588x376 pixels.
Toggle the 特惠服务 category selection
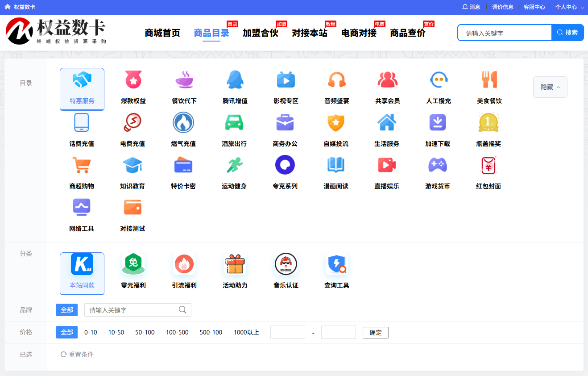point(82,88)
